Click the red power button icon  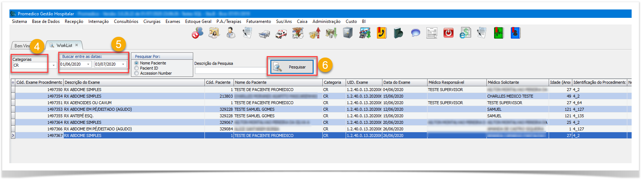(448, 33)
